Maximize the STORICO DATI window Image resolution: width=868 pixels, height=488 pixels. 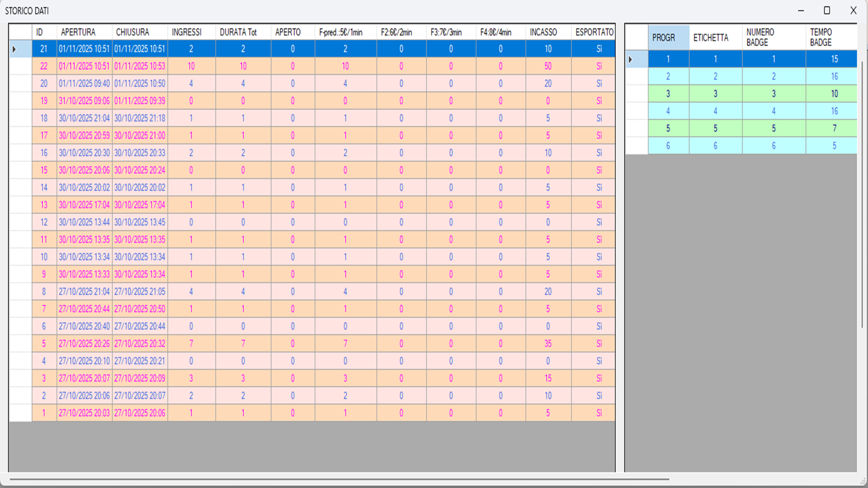click(x=827, y=10)
